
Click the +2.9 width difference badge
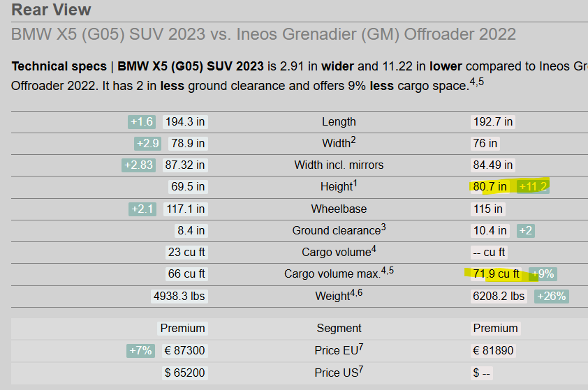[148, 143]
